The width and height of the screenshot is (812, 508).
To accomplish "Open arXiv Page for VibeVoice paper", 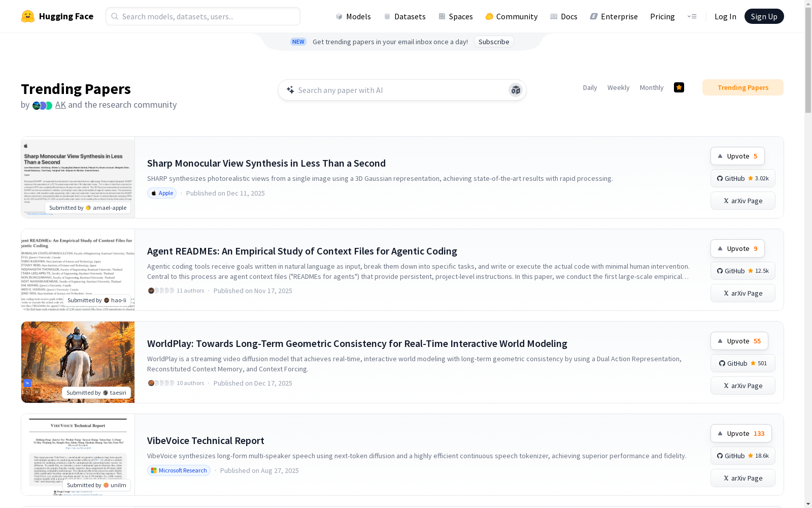I will (x=743, y=478).
